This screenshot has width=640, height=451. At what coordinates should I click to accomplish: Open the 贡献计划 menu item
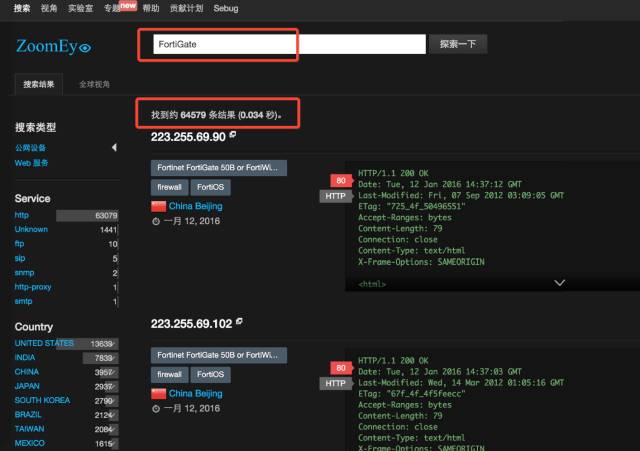tap(187, 8)
